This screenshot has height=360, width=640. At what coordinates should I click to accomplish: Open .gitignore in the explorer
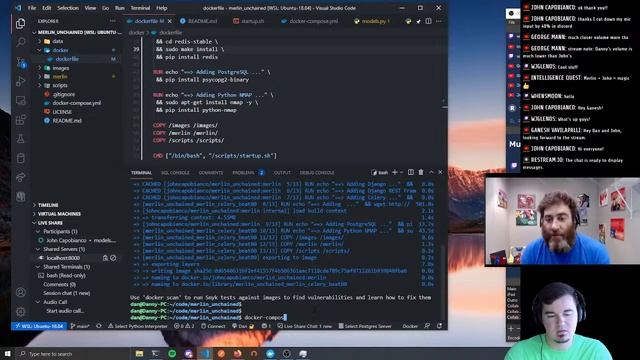63,94
